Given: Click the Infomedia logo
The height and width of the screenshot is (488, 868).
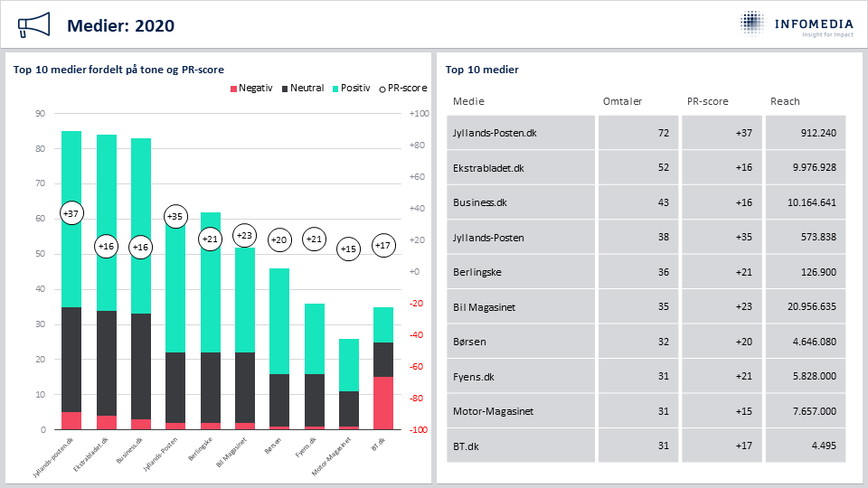Looking at the screenshot, I should pos(797,23).
